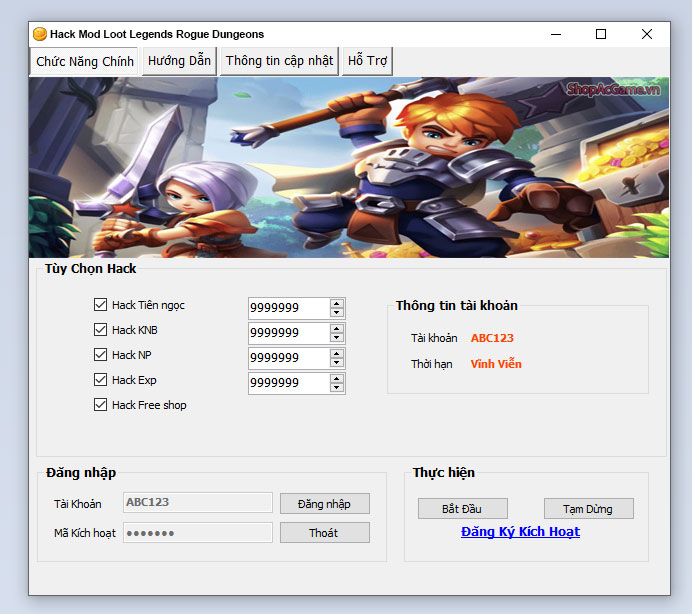Increase Hack NP value with up arrow
The image size is (693, 616).
pos(337,354)
